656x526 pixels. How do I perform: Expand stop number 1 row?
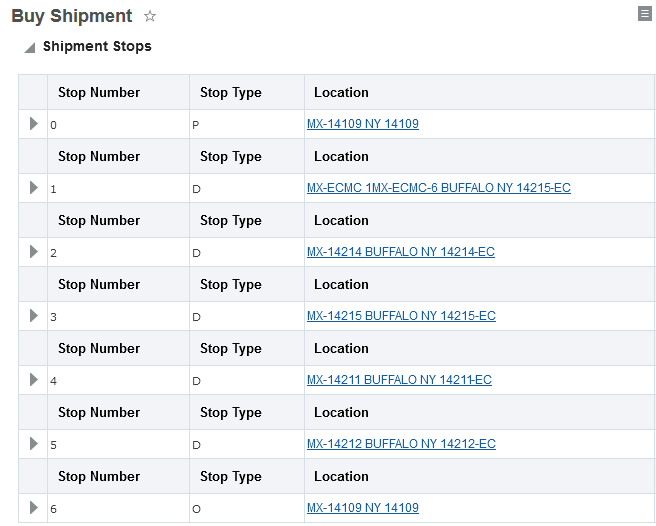tap(33, 188)
